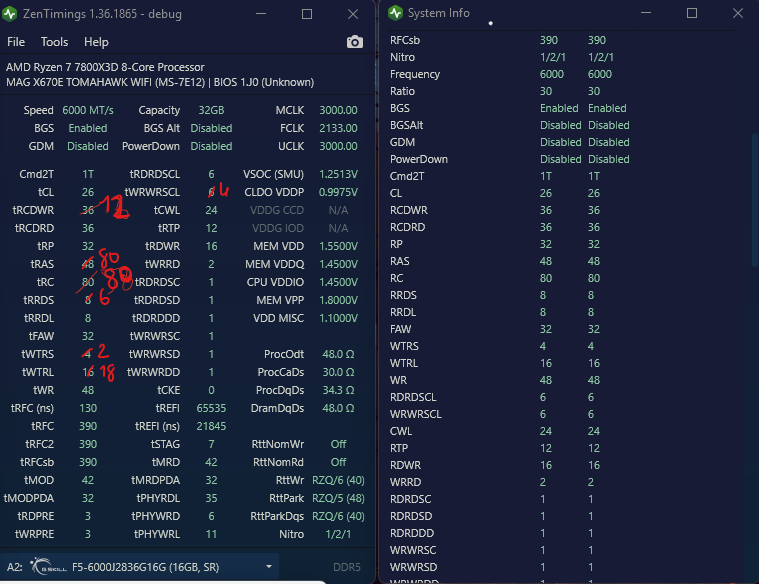759x584 pixels.
Task: Minimize the System Info window
Action: click(x=646, y=13)
